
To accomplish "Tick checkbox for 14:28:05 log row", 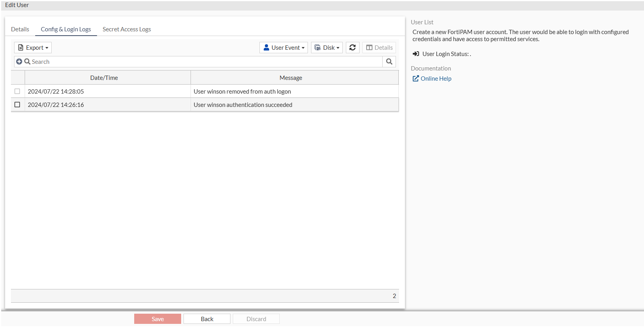I will 17,91.
